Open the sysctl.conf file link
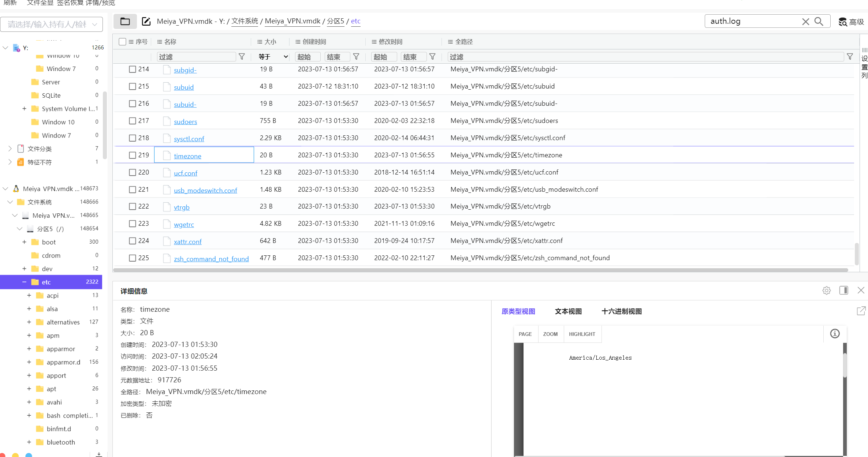Viewport: 868px width, 457px height. tap(189, 139)
